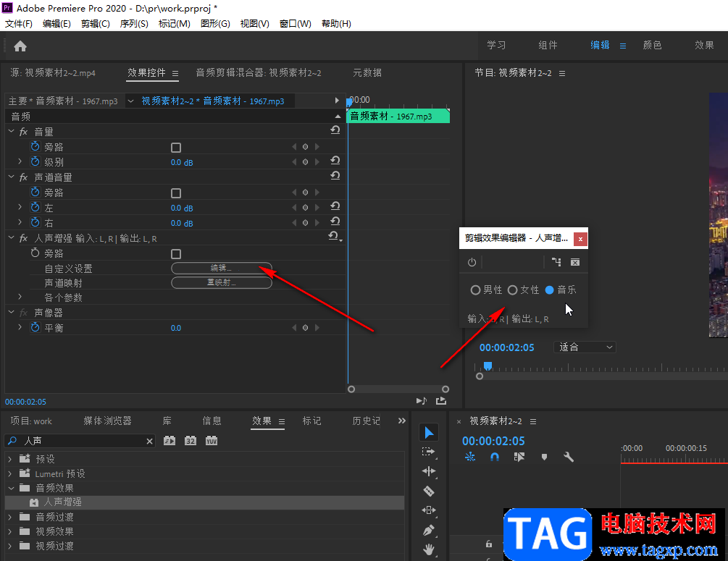
Task: Switch to the 媒体浏览器 tab
Action: tap(107, 421)
